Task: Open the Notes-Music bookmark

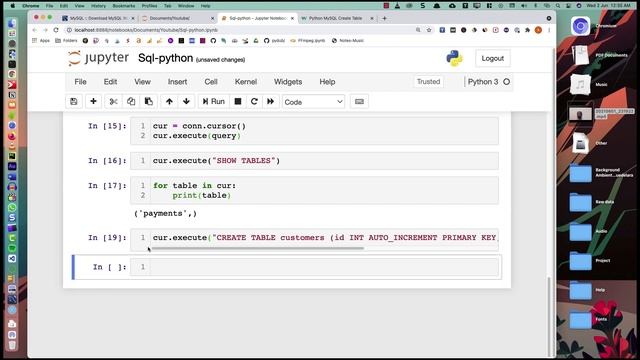Action: (348, 40)
